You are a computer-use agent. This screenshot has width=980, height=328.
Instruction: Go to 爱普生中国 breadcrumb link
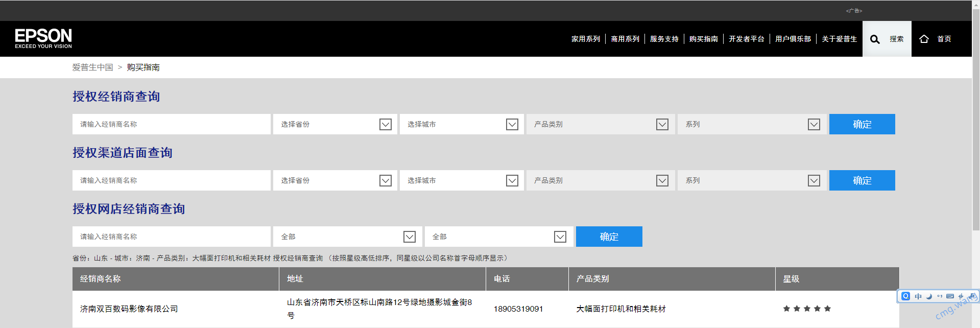[x=92, y=67]
